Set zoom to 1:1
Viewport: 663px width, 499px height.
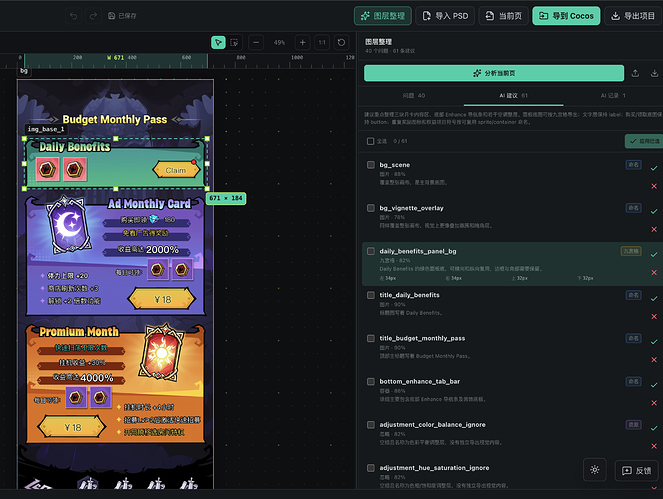coord(322,42)
